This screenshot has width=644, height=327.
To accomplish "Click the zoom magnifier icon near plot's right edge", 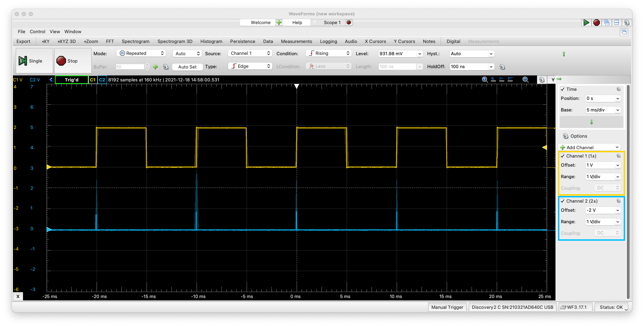I will tap(525, 80).
